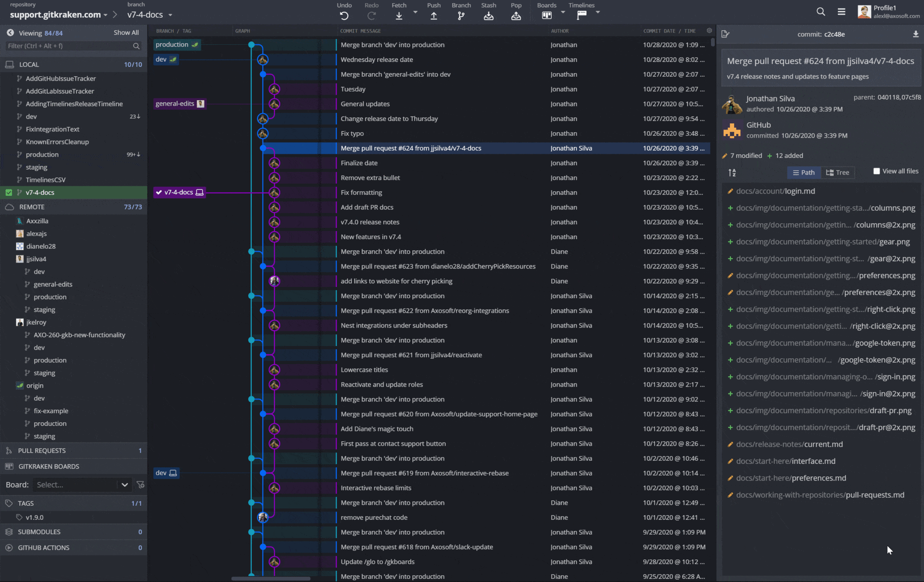924x582 pixels.
Task: Click the Undo icon in toolbar
Action: (x=344, y=16)
